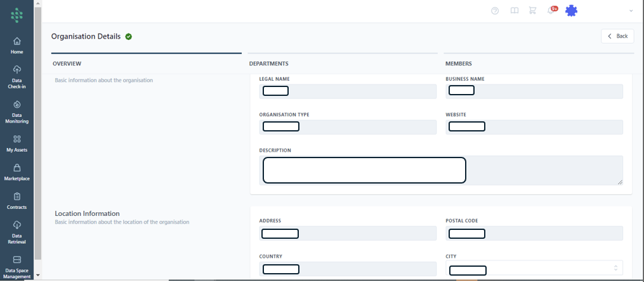Open Home from the sidebar
Viewport: 644px width, 282px height.
coord(16,45)
